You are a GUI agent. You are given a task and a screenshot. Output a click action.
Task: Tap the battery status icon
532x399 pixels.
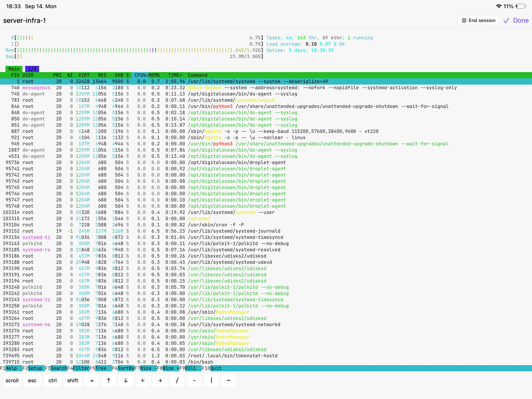(521, 6)
